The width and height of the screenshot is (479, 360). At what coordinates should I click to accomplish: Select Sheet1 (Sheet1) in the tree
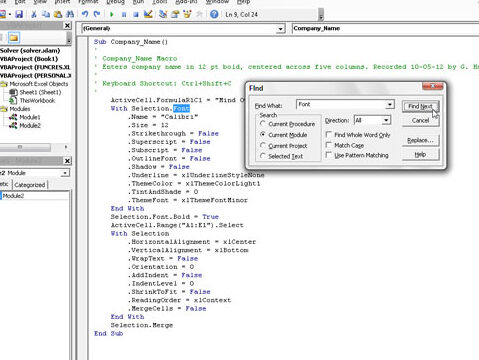click(40, 92)
